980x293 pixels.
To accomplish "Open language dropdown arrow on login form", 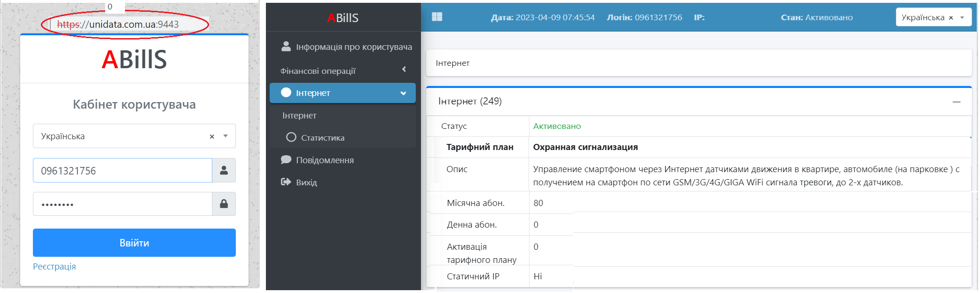I will 226,136.
